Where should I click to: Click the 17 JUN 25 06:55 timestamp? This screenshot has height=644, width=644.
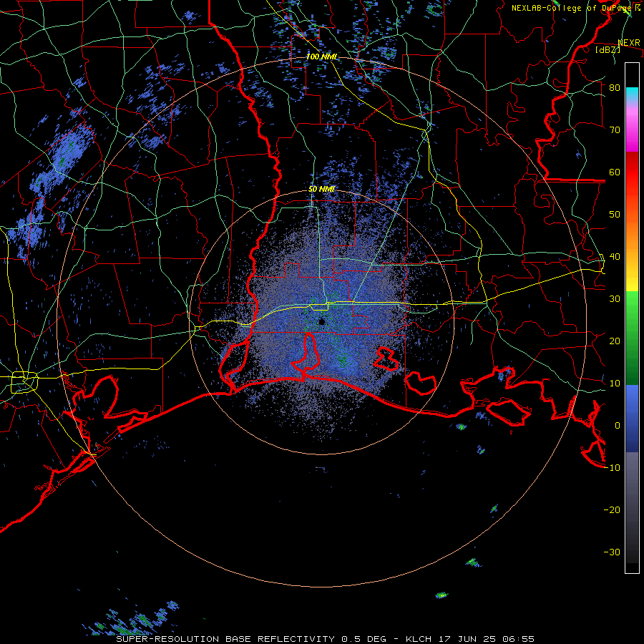pyautogui.click(x=488, y=639)
